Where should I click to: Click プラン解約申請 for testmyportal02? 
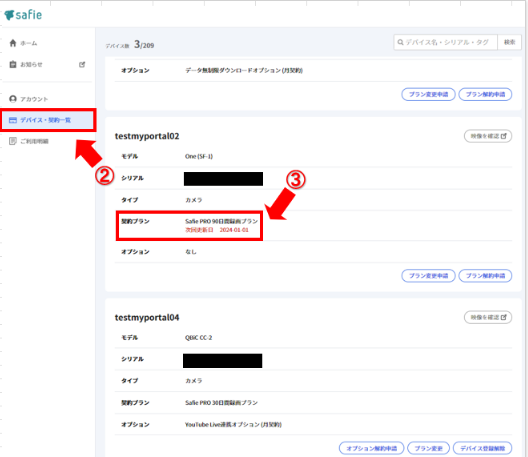485,276
